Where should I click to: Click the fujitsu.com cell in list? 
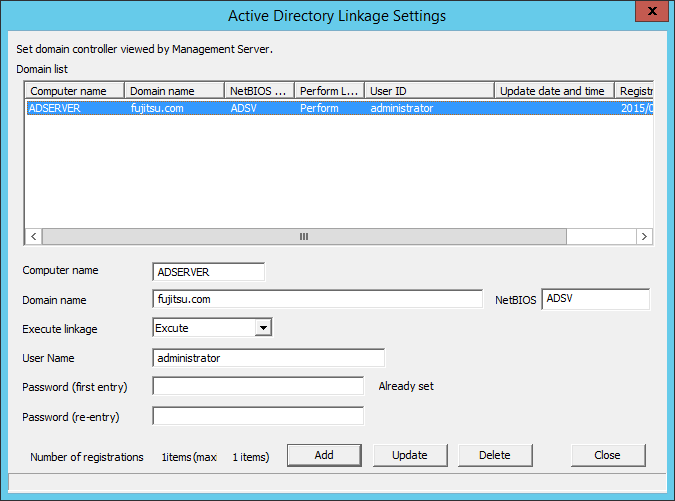coord(157,108)
